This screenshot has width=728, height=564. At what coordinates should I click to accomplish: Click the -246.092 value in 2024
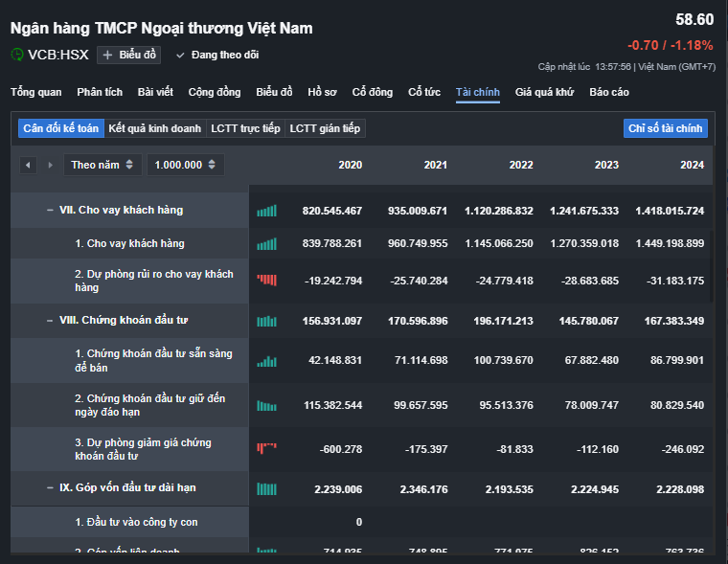coord(683,449)
